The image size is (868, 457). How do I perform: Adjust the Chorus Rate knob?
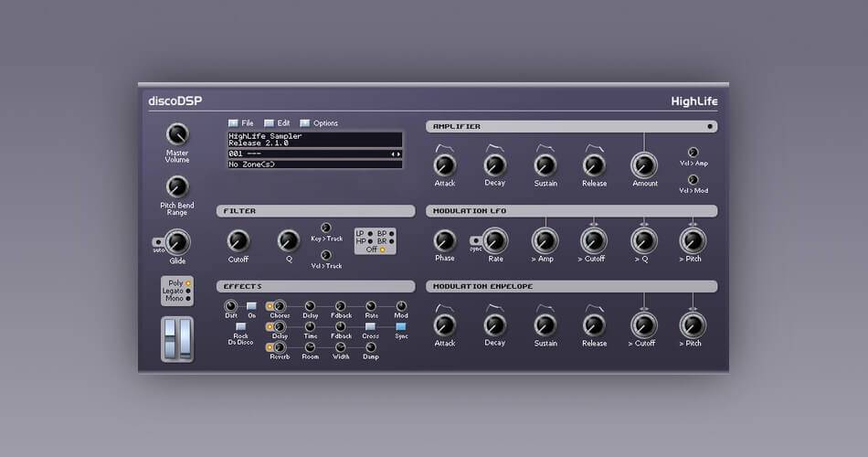coord(371,306)
